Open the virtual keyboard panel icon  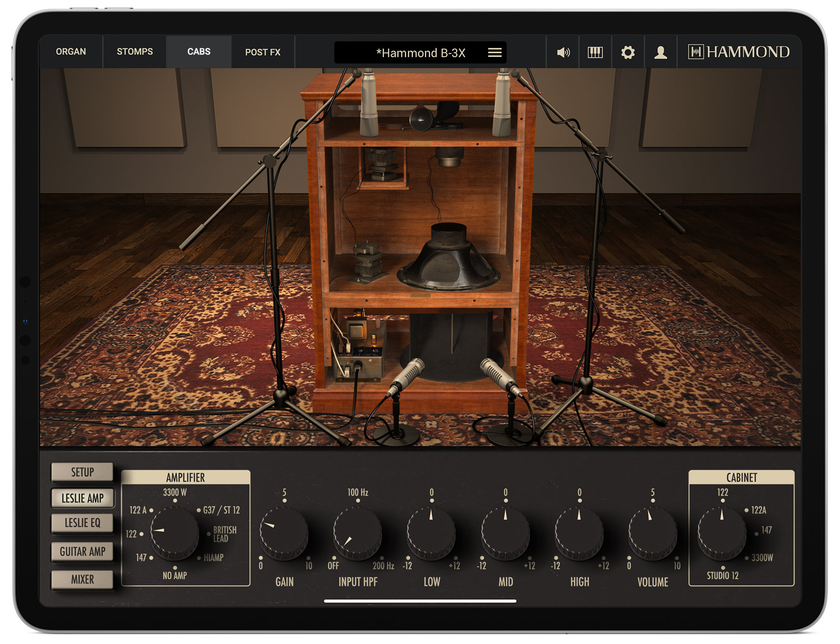[x=595, y=52]
